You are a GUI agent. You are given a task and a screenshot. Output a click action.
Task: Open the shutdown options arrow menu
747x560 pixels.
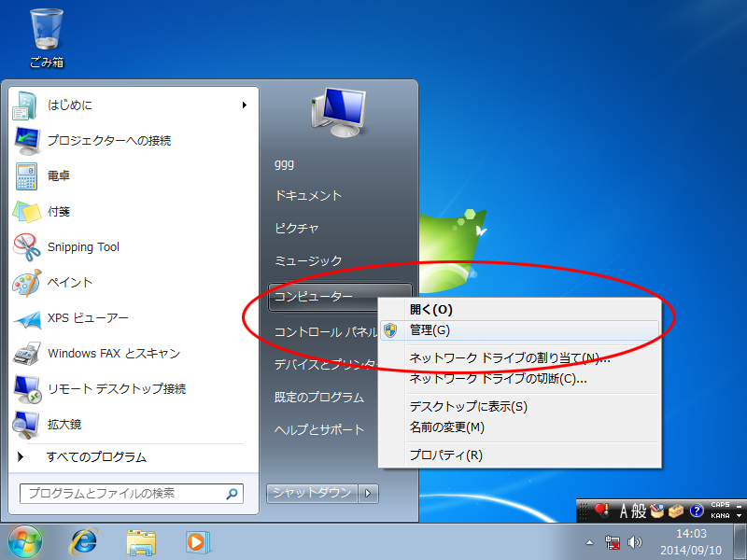coord(369,493)
